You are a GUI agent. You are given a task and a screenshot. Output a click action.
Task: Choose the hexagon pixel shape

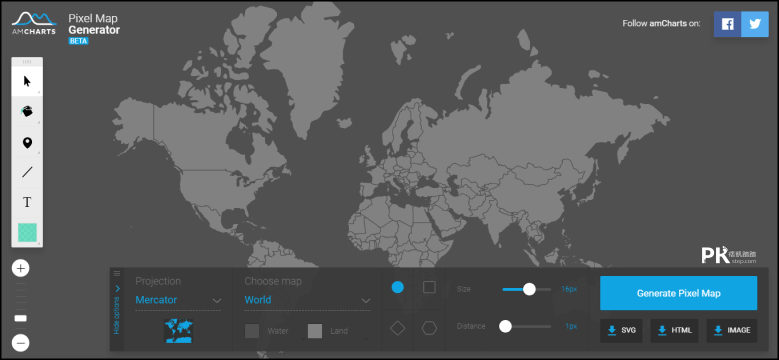coord(429,328)
